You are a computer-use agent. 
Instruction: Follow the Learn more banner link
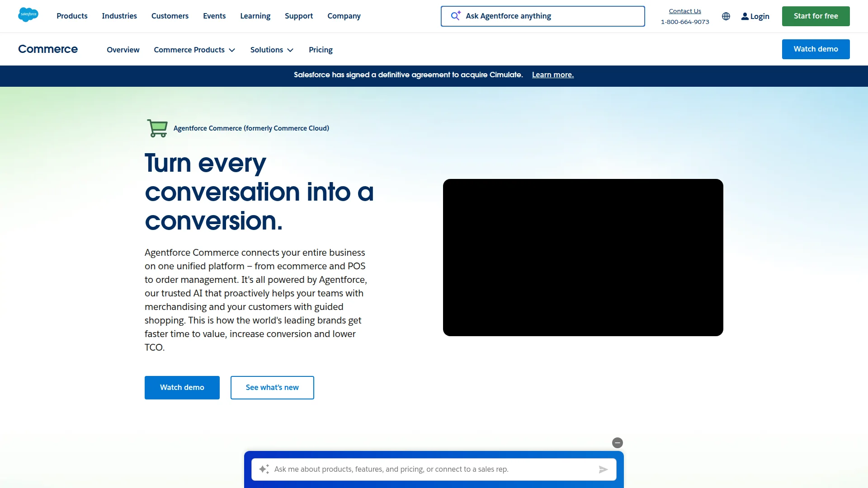[x=552, y=75]
